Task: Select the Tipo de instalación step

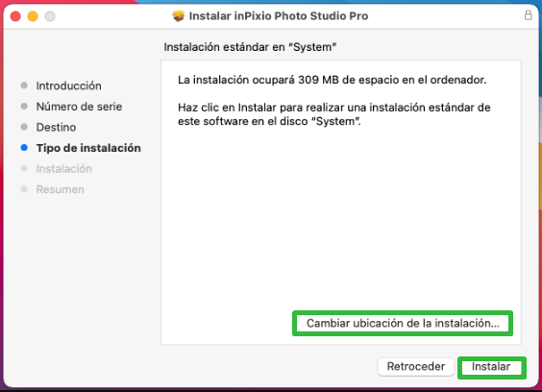Action: point(88,148)
